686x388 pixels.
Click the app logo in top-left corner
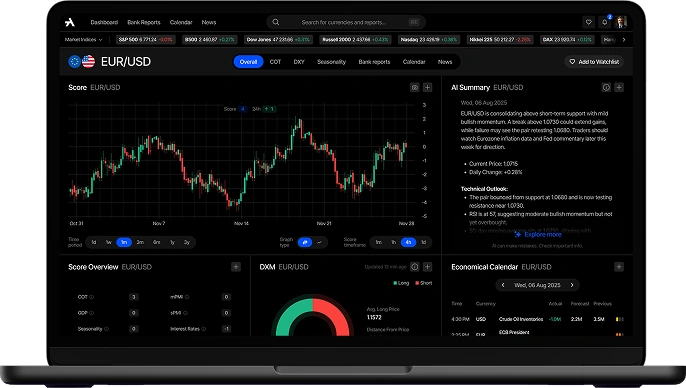[70, 22]
